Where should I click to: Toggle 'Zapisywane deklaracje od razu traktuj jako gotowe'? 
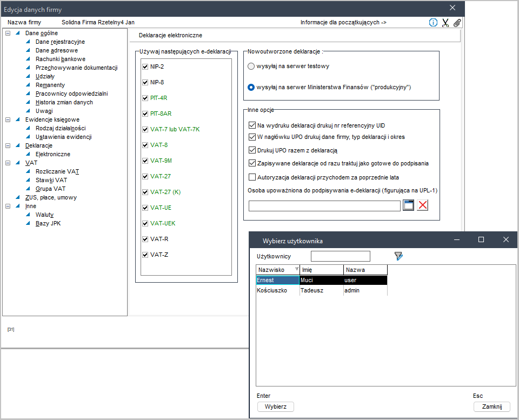(252, 163)
